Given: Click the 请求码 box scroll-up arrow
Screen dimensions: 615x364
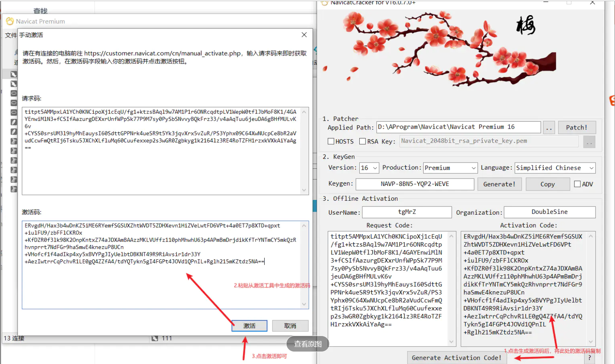Looking at the screenshot, I should [304, 112].
